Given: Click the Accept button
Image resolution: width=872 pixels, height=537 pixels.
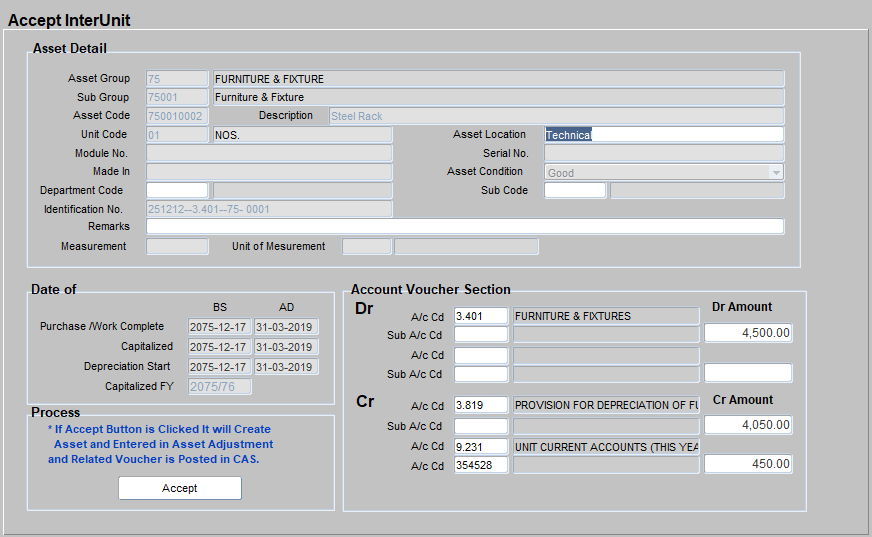Looking at the screenshot, I should pyautogui.click(x=180, y=488).
